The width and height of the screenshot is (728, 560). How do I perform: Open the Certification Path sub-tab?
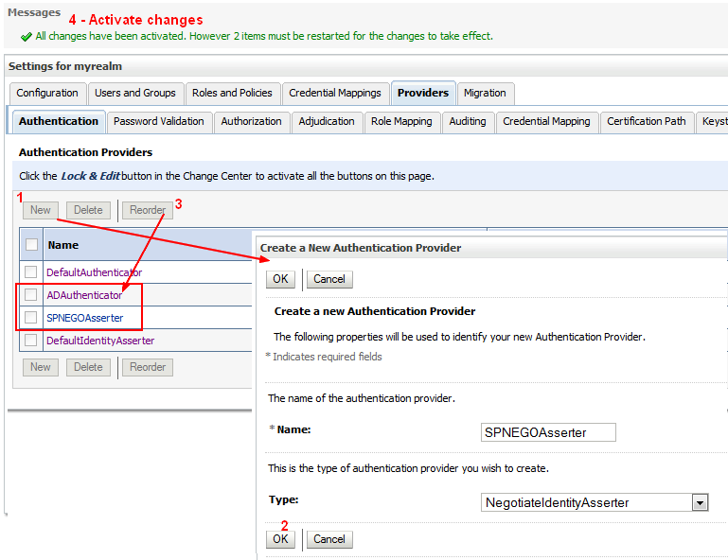tap(646, 121)
